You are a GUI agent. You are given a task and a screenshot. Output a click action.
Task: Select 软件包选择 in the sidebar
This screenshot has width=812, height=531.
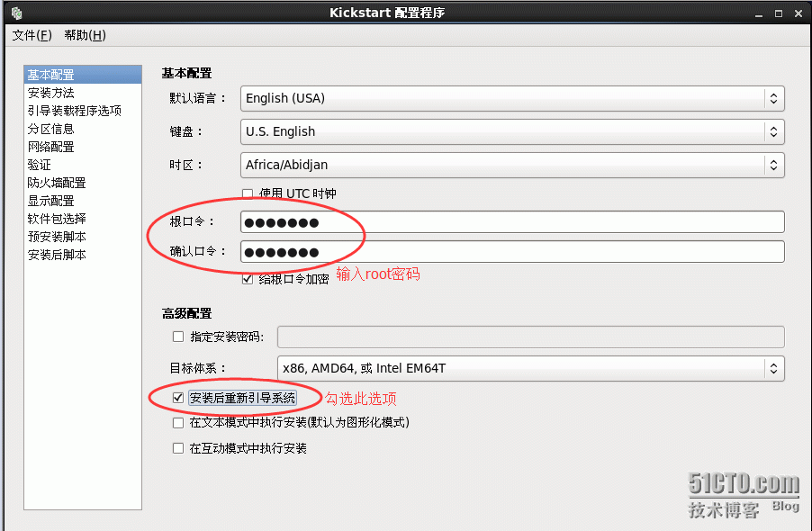83,219
